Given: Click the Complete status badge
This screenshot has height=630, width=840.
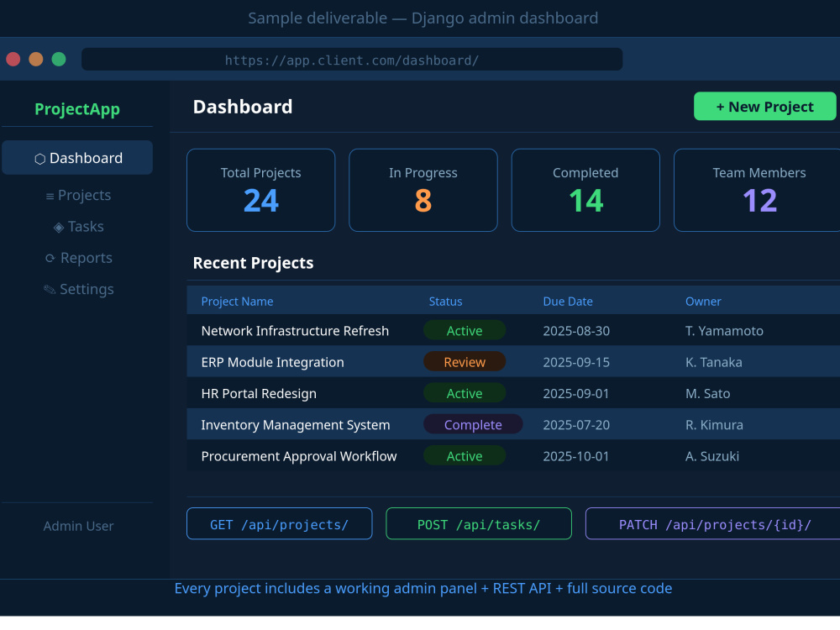Looking at the screenshot, I should pyautogui.click(x=473, y=424).
